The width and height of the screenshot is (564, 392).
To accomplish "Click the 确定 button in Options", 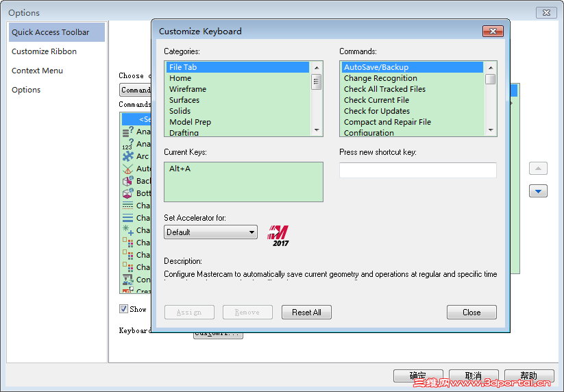I will coord(418,376).
